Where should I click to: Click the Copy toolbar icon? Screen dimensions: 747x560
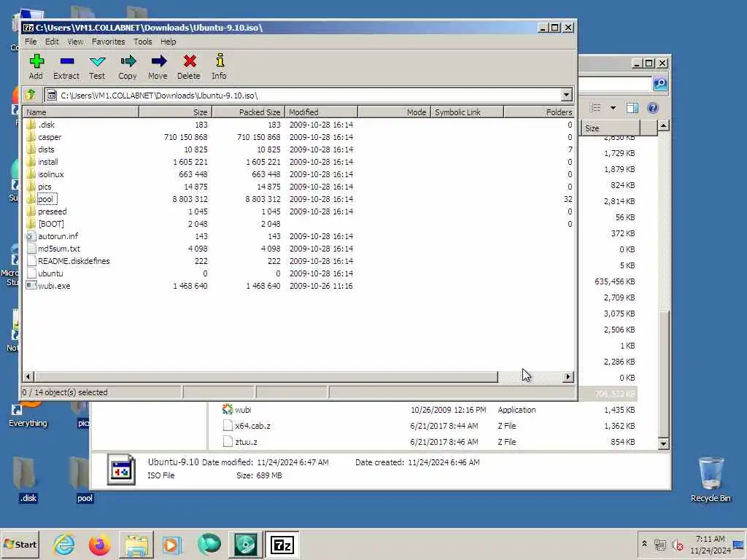coord(128,61)
